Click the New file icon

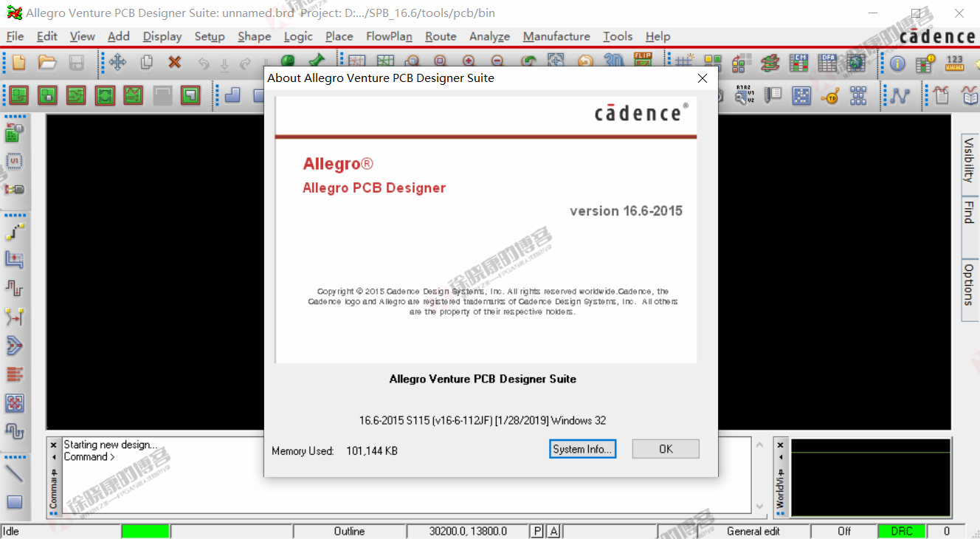[x=18, y=63]
